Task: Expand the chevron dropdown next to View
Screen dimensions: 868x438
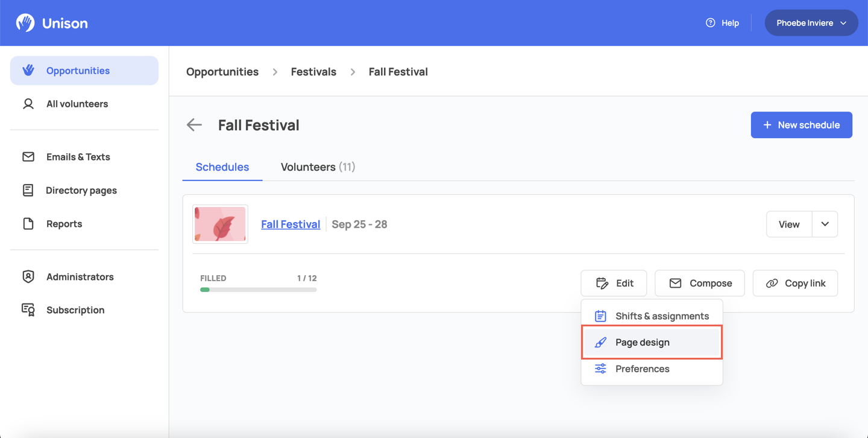Action: [x=825, y=224]
